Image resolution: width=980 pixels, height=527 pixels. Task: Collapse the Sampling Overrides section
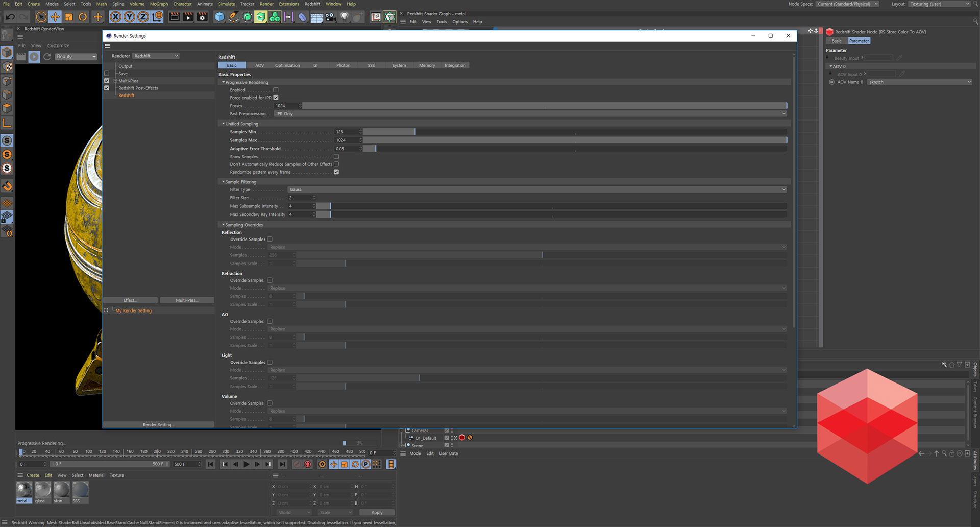224,225
